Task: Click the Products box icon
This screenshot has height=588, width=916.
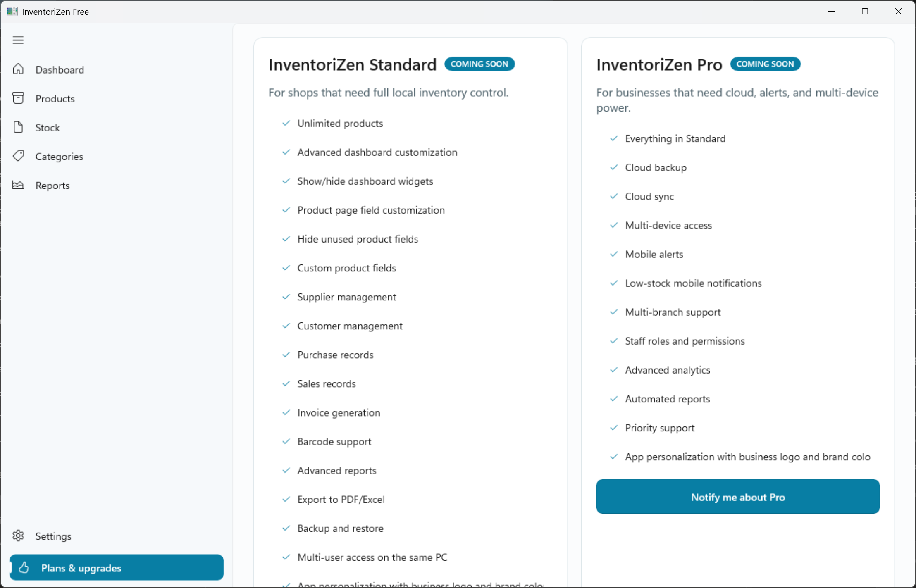Action: [x=18, y=98]
